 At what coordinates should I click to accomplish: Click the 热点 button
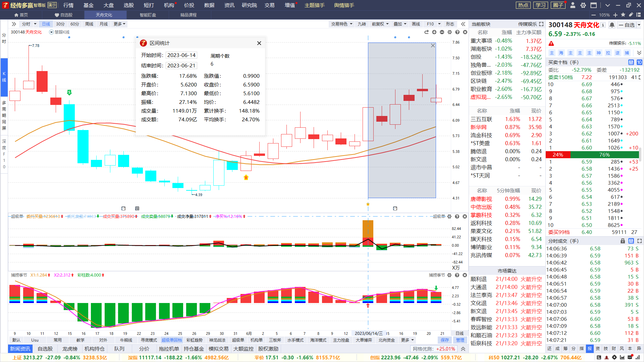(x=523, y=5)
